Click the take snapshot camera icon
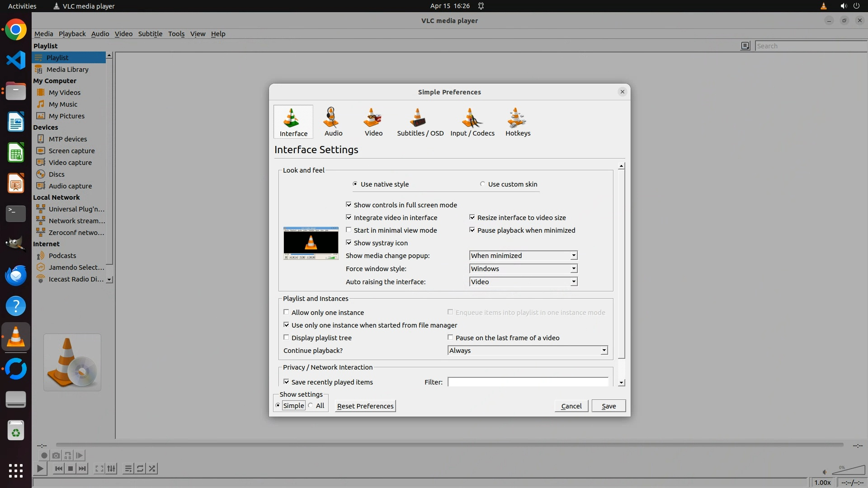The height and width of the screenshot is (488, 868). point(56,455)
